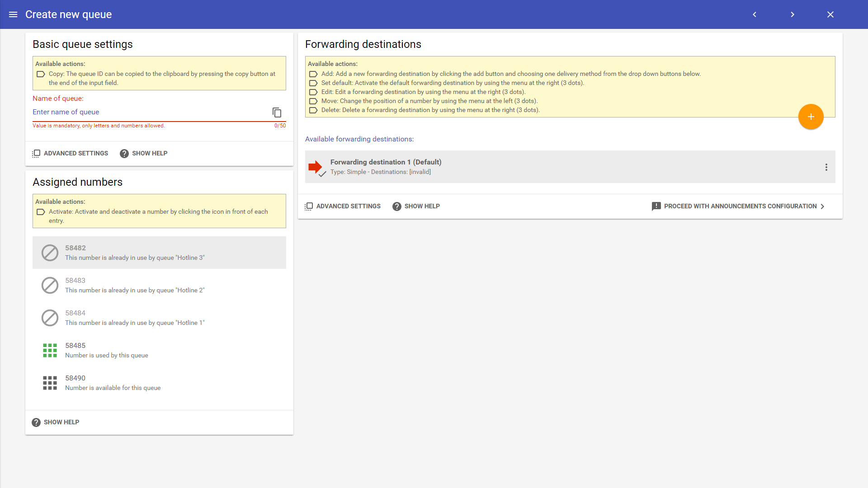Click the orange add forwarding destination button
Viewport: 868px width, 488px height.
point(811,117)
